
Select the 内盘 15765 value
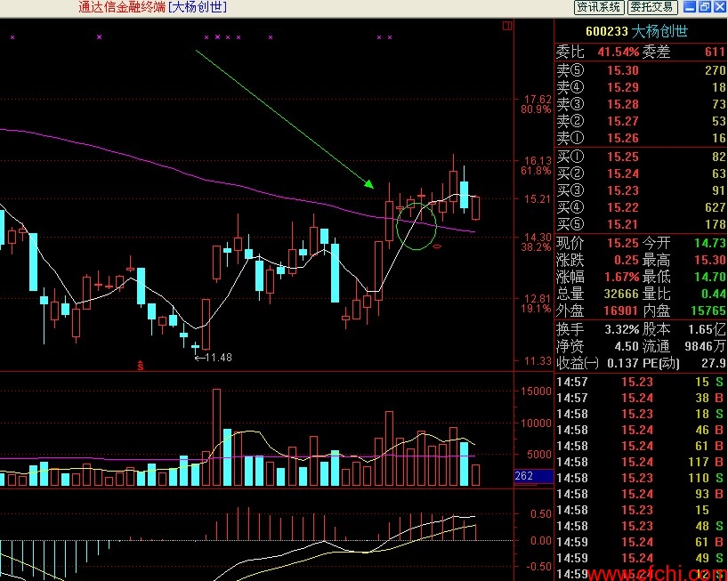pyautogui.click(x=708, y=311)
